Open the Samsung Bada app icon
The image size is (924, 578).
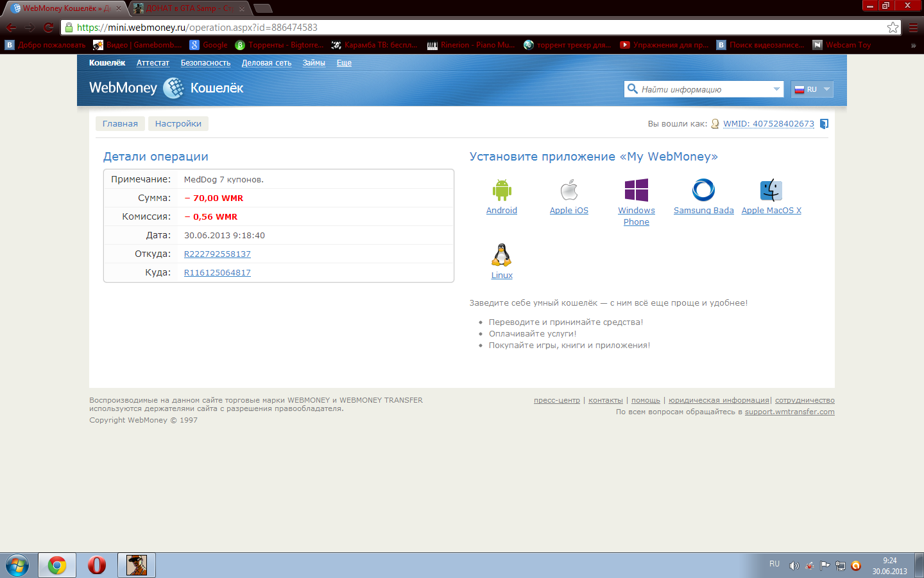pos(703,190)
